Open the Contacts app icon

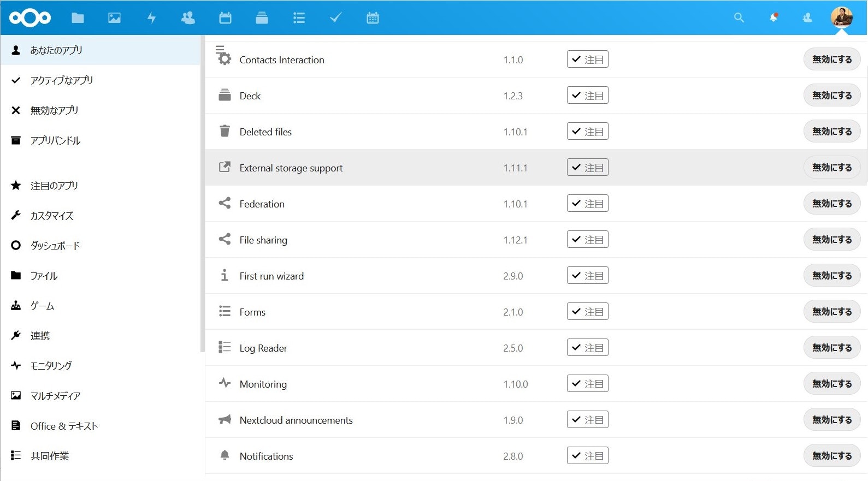(x=188, y=18)
